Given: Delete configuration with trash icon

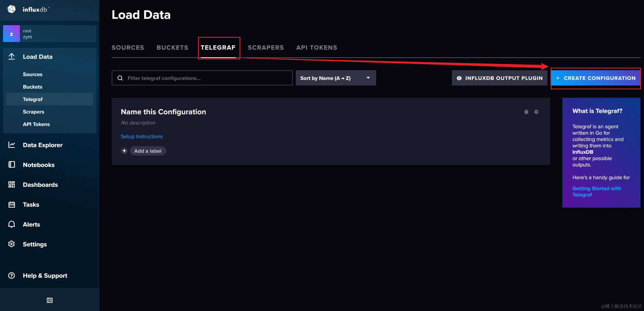Looking at the screenshot, I should 526,112.
